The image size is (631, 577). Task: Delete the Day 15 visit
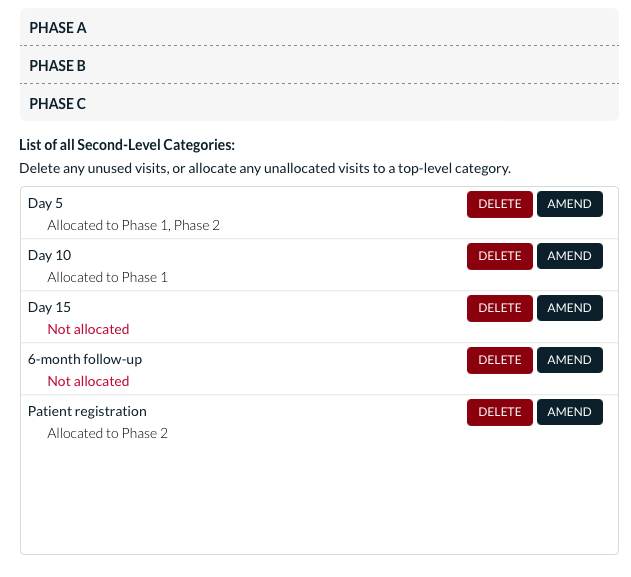click(499, 308)
